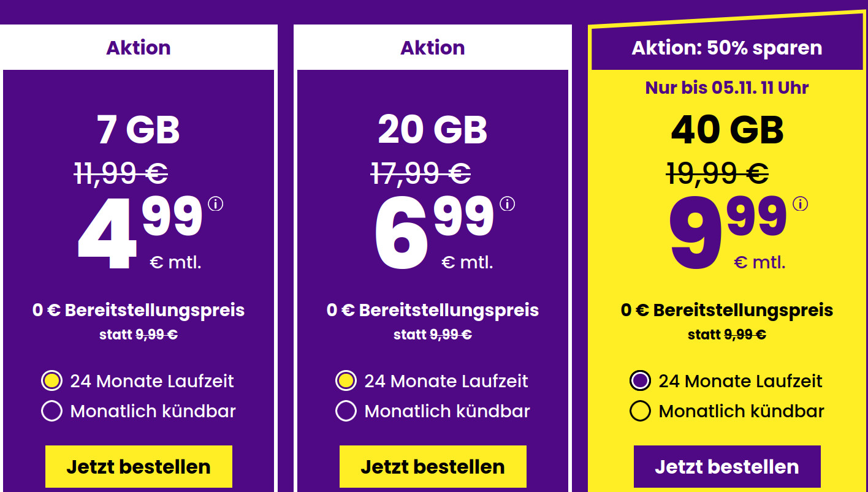Select Monatlich kündbar for the 40 GB plan
The image size is (868, 492).
click(x=640, y=411)
